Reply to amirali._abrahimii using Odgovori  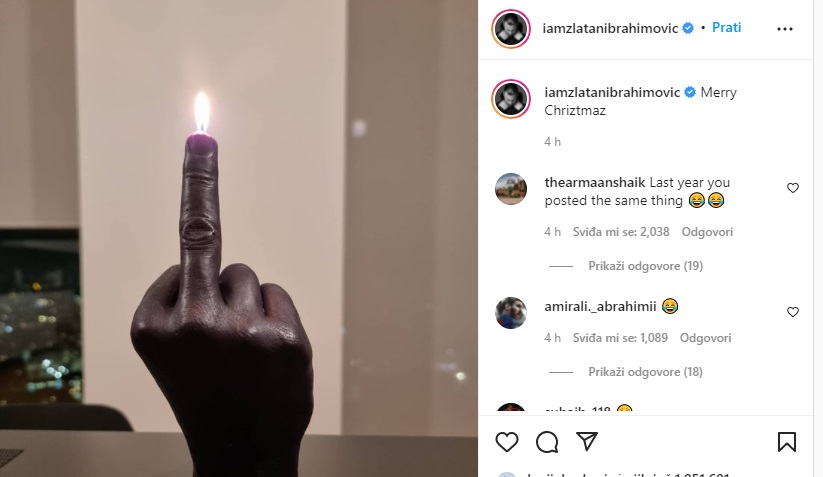(x=705, y=338)
